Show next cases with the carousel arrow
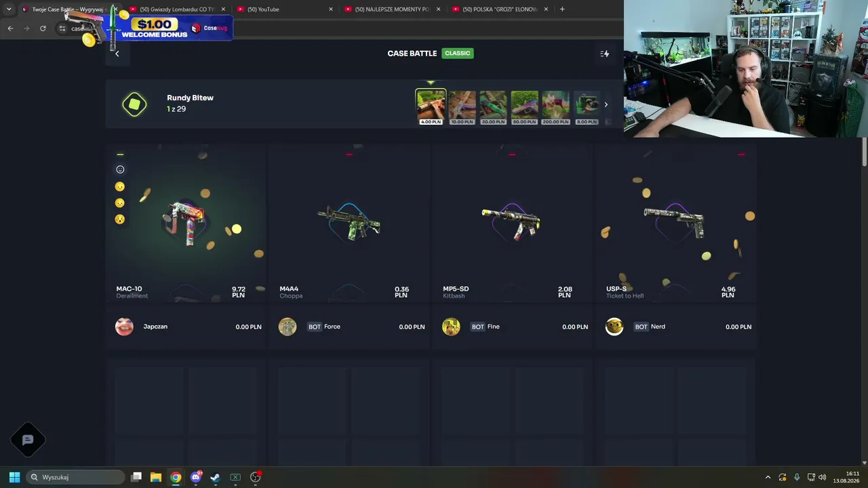 (x=606, y=105)
